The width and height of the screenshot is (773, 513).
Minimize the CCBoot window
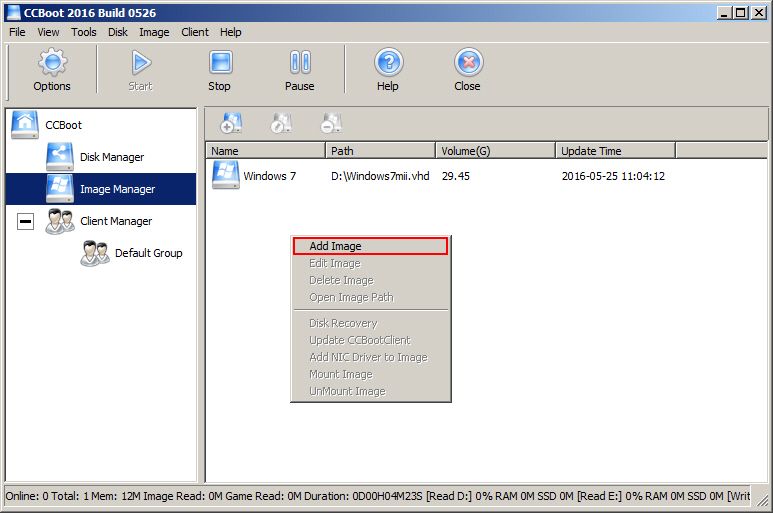pos(724,13)
